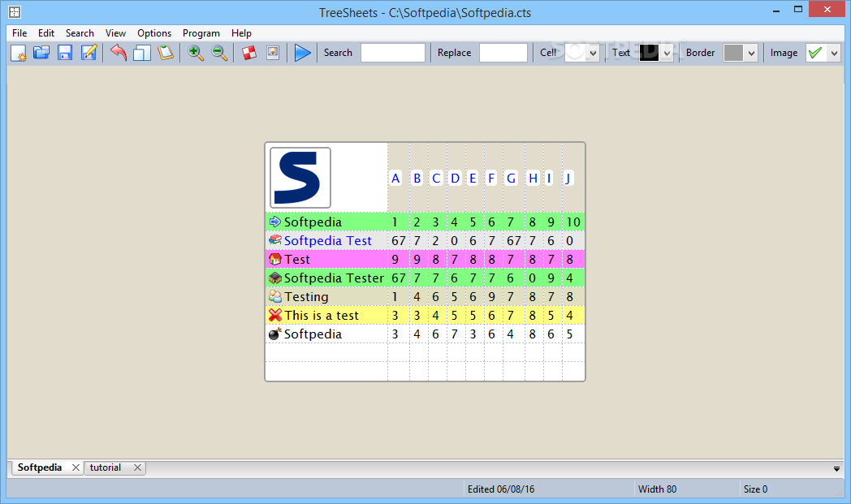Click the Save As pencil-disk icon
Image resolution: width=851 pixels, height=504 pixels.
click(x=89, y=53)
